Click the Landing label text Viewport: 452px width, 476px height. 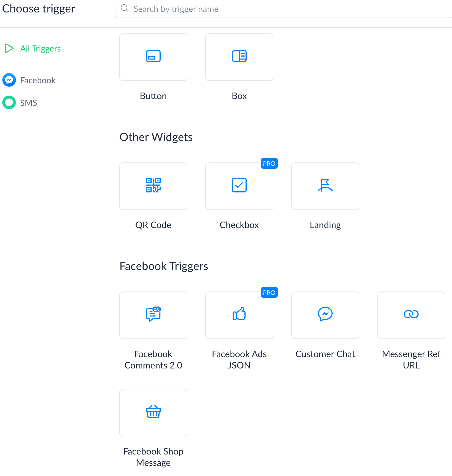pos(325,225)
